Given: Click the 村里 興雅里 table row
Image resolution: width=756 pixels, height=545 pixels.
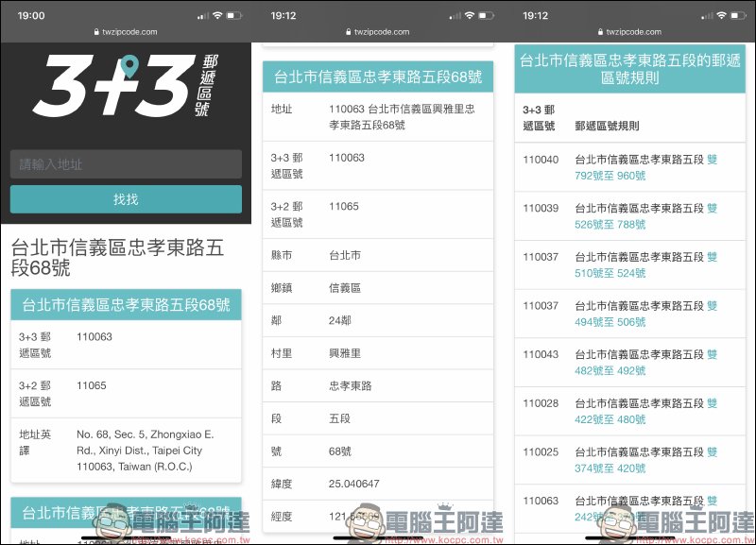Looking at the screenshot, I should 377,353.
